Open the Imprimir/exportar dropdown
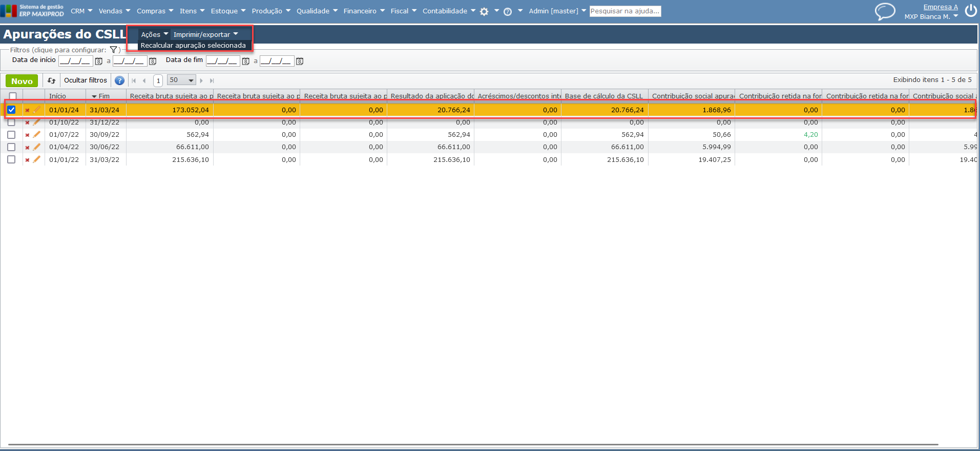 coord(205,34)
